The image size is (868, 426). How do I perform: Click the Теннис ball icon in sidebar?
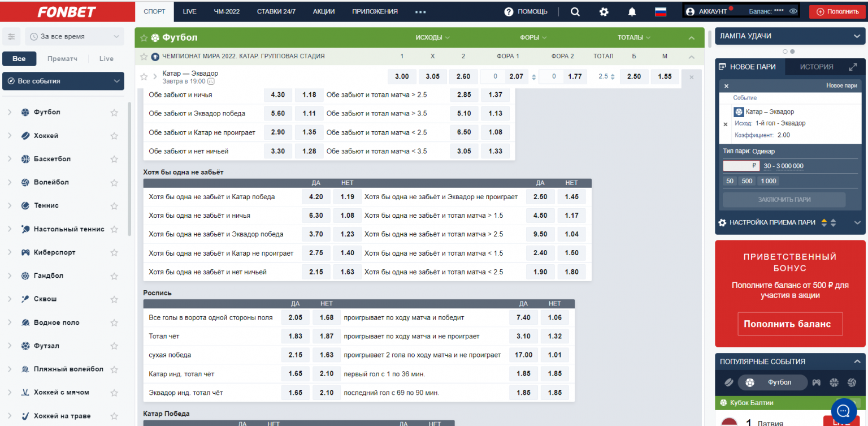pyautogui.click(x=25, y=205)
